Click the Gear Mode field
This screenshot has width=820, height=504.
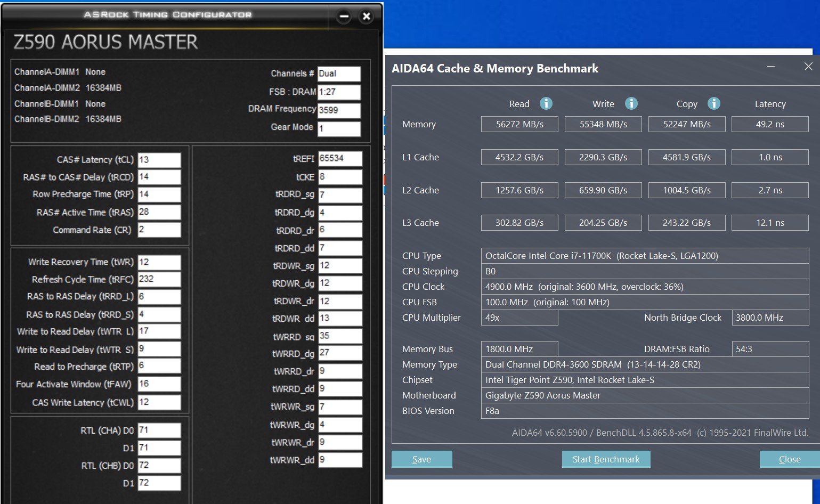coord(339,128)
